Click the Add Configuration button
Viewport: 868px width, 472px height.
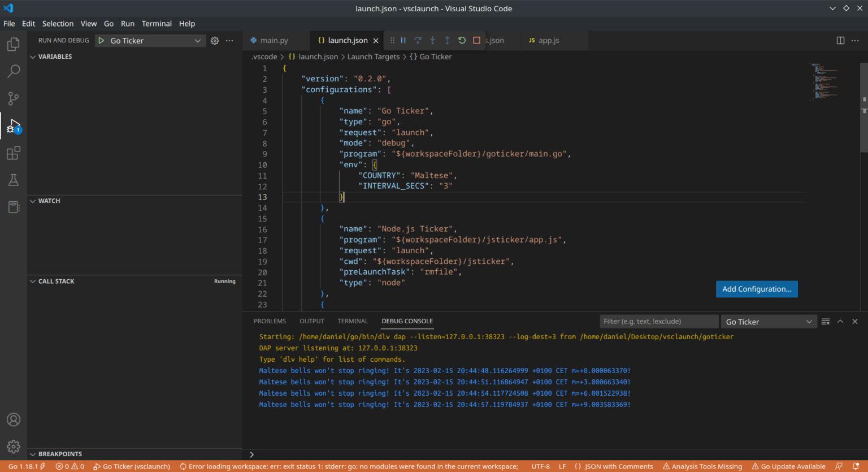click(757, 289)
